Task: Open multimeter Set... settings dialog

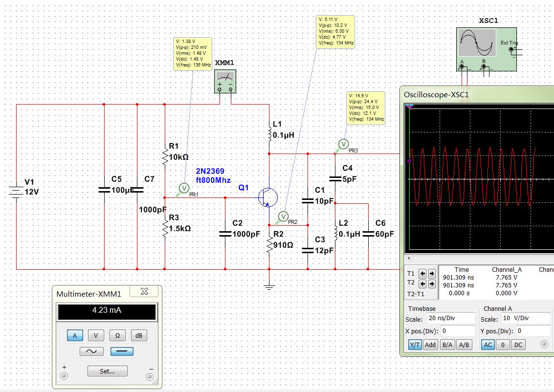Action: pos(107,371)
